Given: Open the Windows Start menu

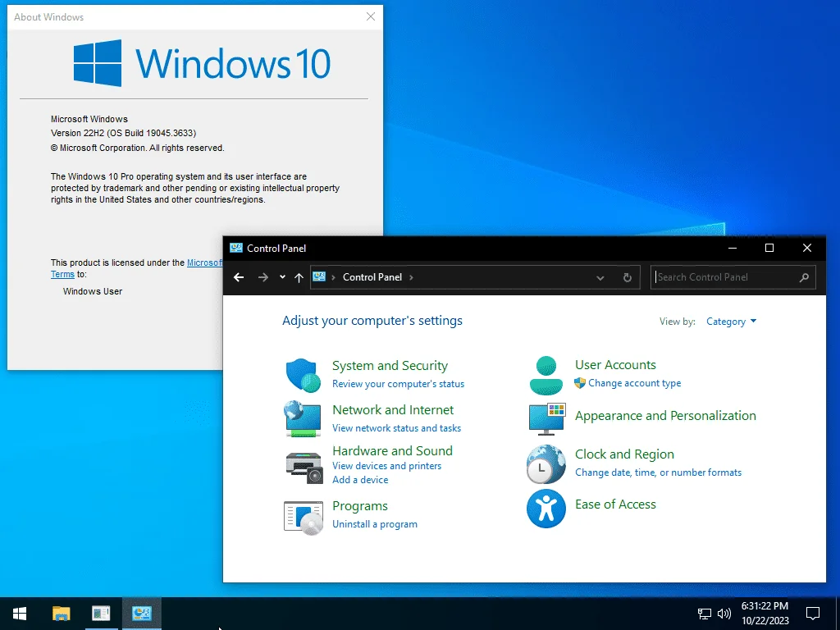Looking at the screenshot, I should pyautogui.click(x=20, y=614).
